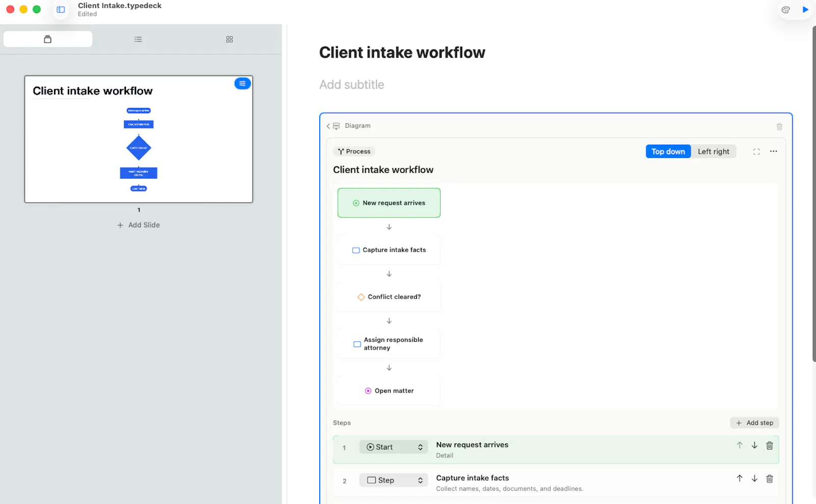Screen dimensions: 816x504
Task: Open the Process diagram type selector
Action: point(354,151)
